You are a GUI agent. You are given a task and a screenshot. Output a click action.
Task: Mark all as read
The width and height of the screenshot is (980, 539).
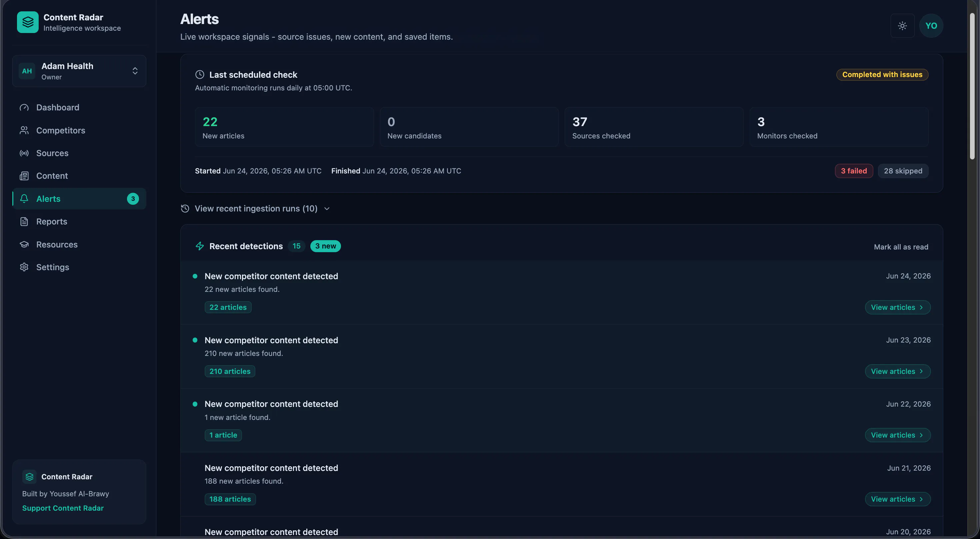pos(901,247)
